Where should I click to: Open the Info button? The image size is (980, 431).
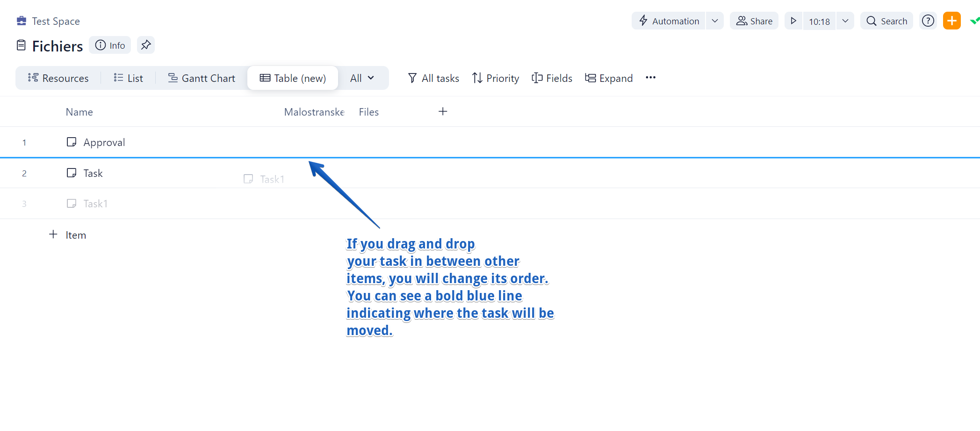coord(110,45)
